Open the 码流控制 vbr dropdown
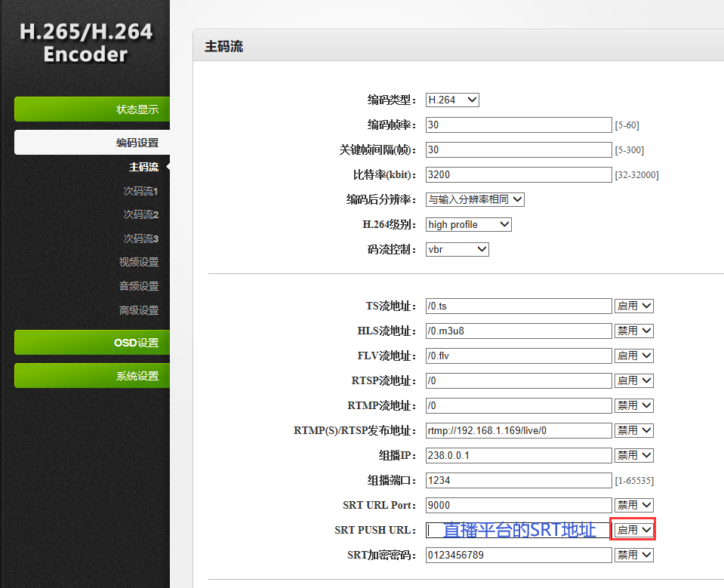Image resolution: width=724 pixels, height=588 pixels. [457, 249]
